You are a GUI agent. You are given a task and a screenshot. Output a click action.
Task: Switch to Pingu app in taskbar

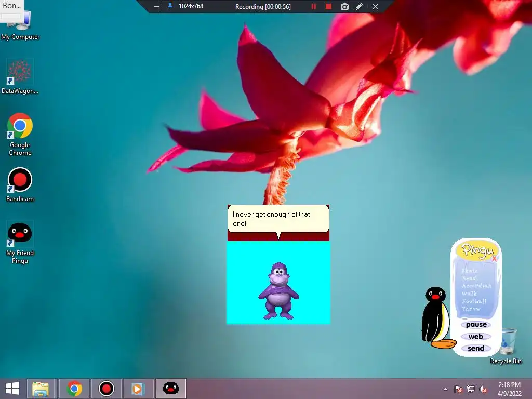point(170,389)
